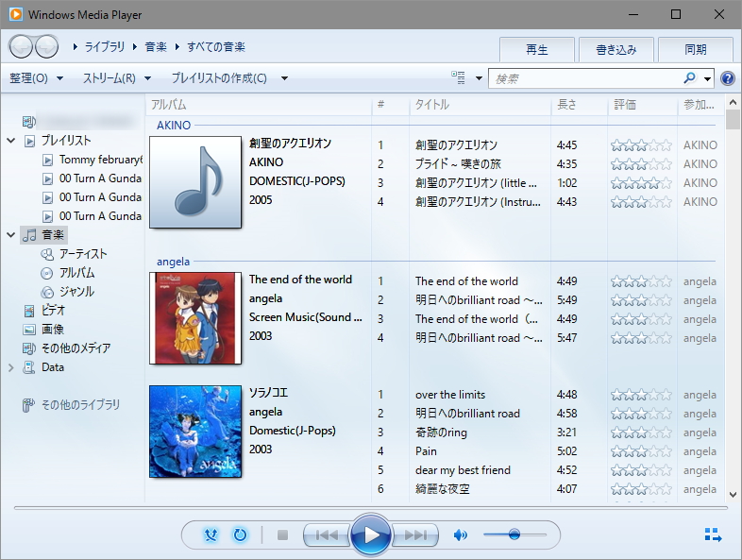Click ライブラリ in the breadcrumb
The image size is (742, 560).
pos(105,47)
